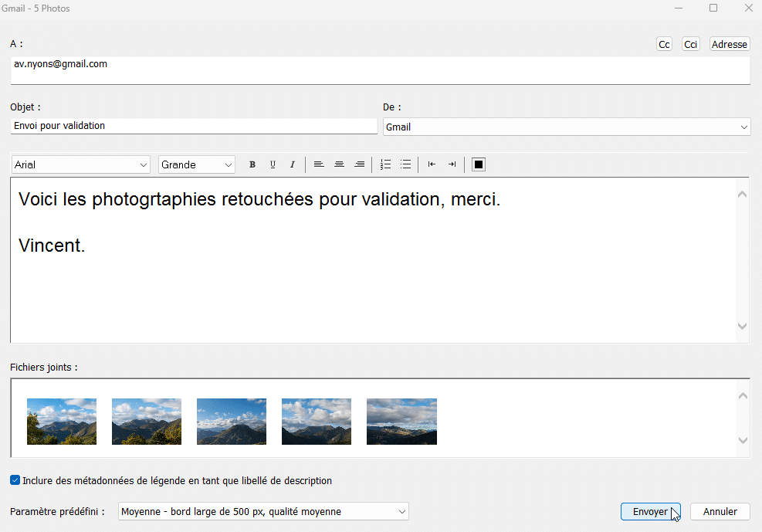
Task: Select the first attached photo thumbnail
Action: click(x=62, y=422)
